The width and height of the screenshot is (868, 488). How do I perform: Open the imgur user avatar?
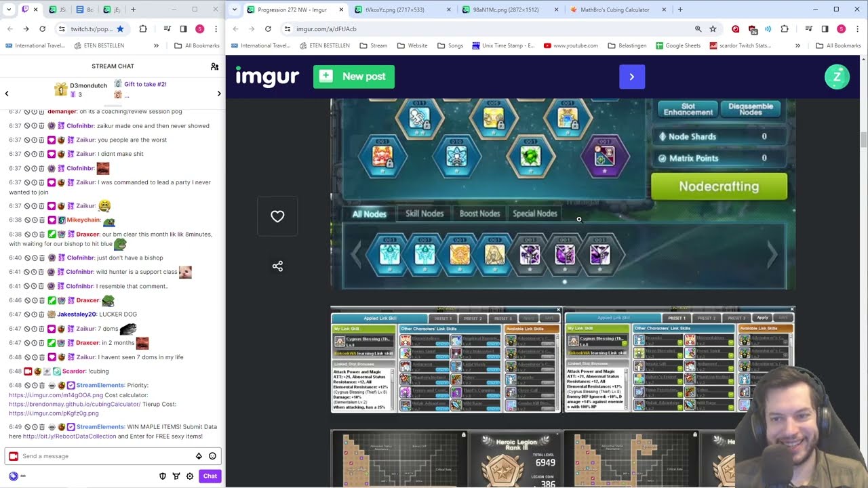[837, 77]
